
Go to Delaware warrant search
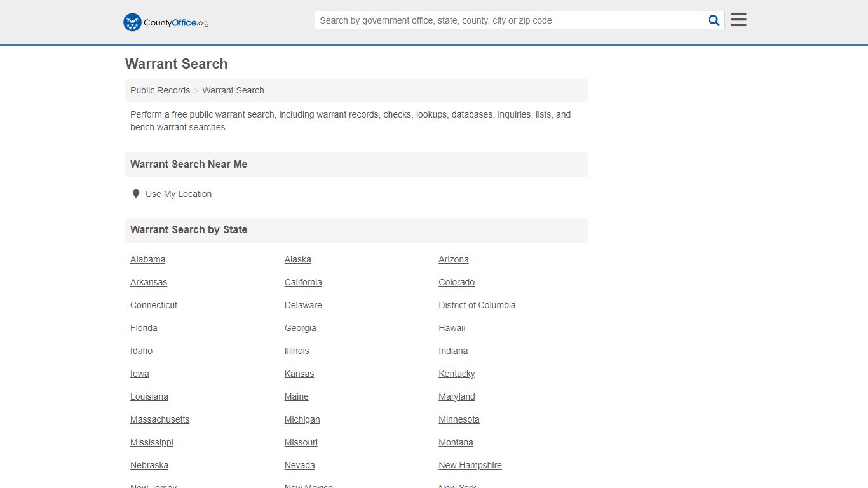pyautogui.click(x=303, y=305)
